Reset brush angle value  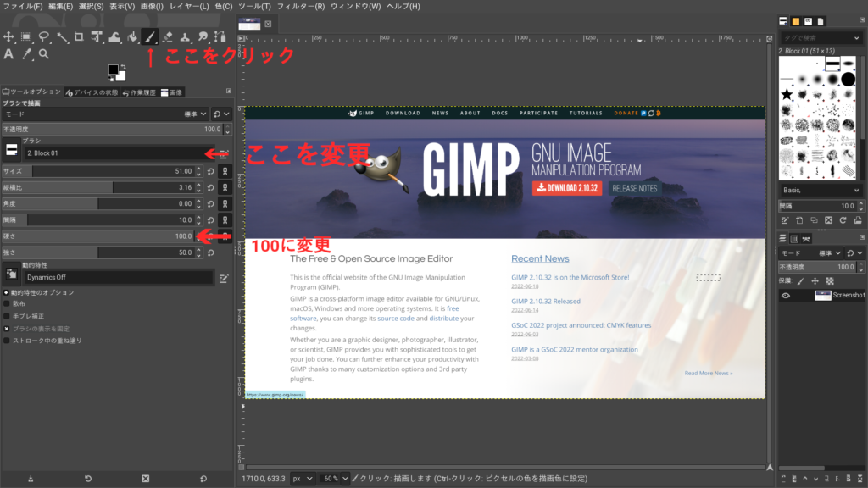point(211,203)
